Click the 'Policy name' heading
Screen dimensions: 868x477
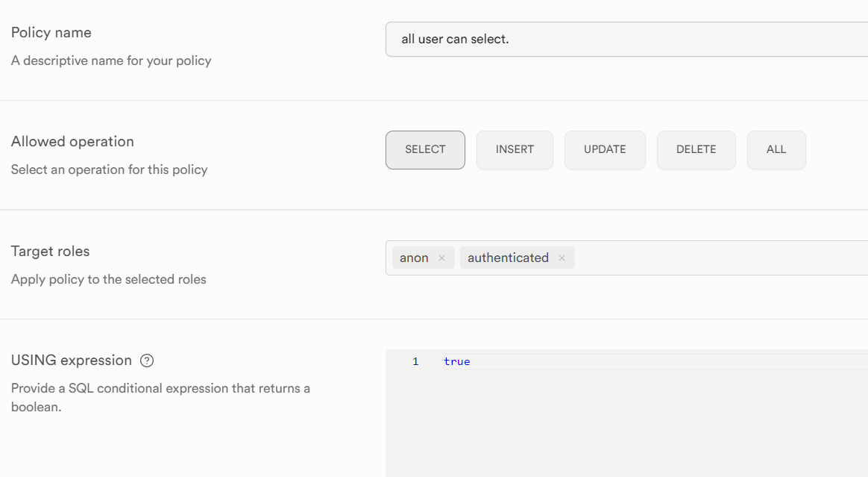click(x=51, y=33)
